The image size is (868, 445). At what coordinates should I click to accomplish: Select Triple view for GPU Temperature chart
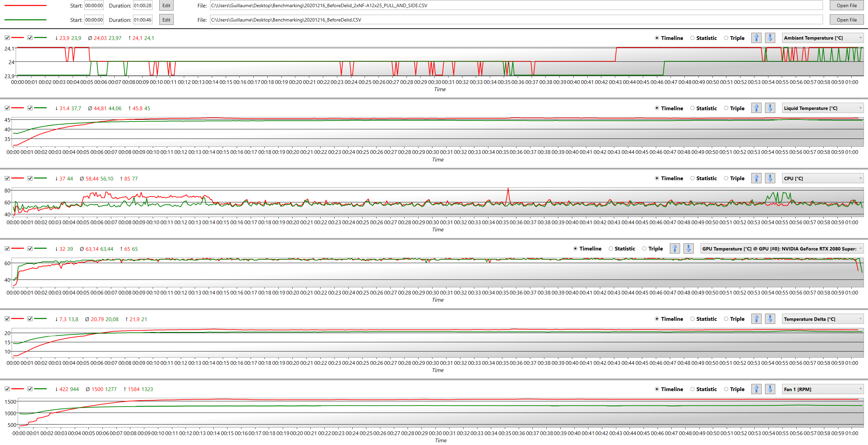644,248
